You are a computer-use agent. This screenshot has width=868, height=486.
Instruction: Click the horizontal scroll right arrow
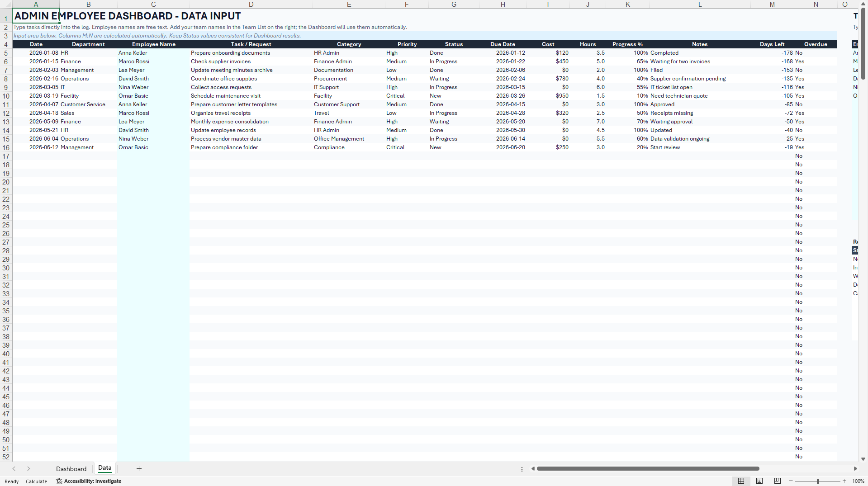pos(855,469)
